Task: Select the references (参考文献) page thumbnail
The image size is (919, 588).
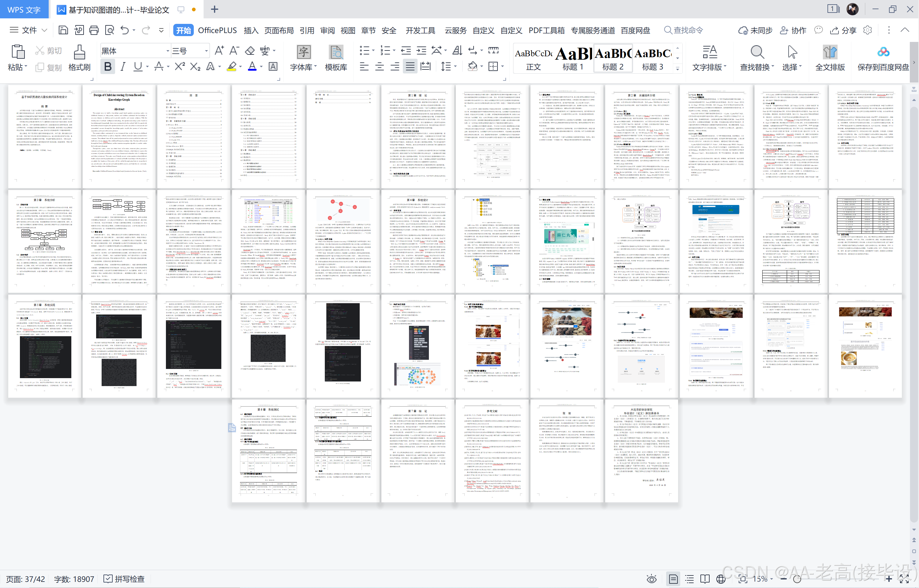Action: (492, 451)
